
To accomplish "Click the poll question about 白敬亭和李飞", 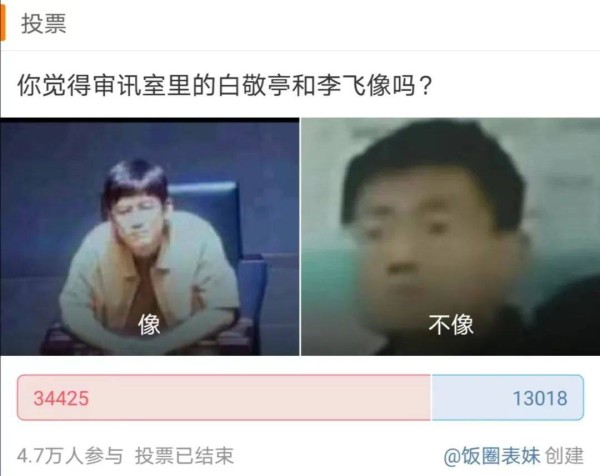I will click(225, 85).
